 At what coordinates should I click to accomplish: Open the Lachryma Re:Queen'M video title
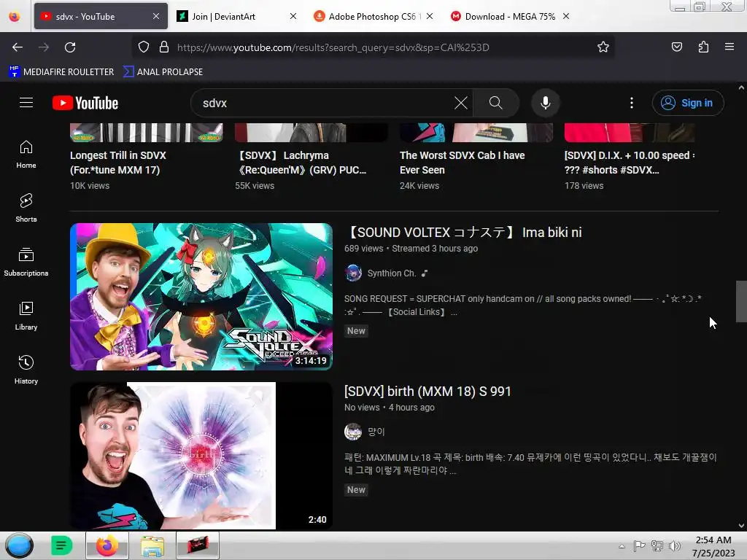click(301, 163)
